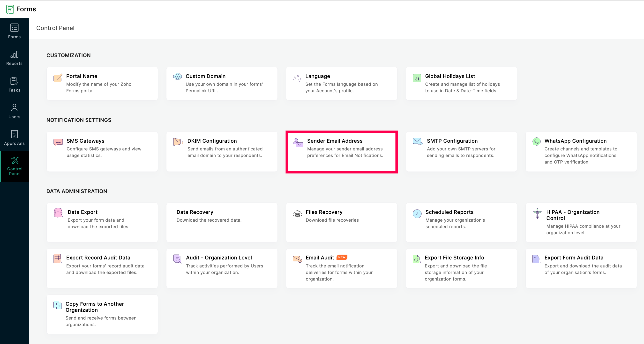
Task: Click the SMS Gateways message icon
Action: pos(58,142)
